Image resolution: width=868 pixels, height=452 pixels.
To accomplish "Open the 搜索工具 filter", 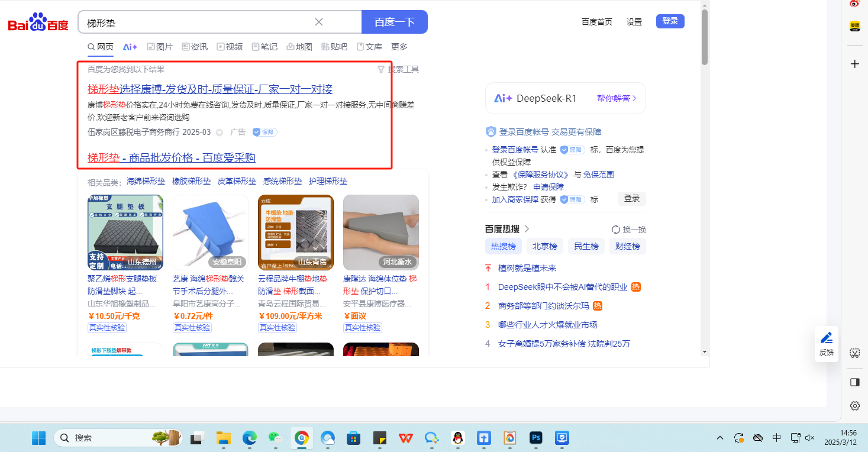I will click(x=398, y=69).
